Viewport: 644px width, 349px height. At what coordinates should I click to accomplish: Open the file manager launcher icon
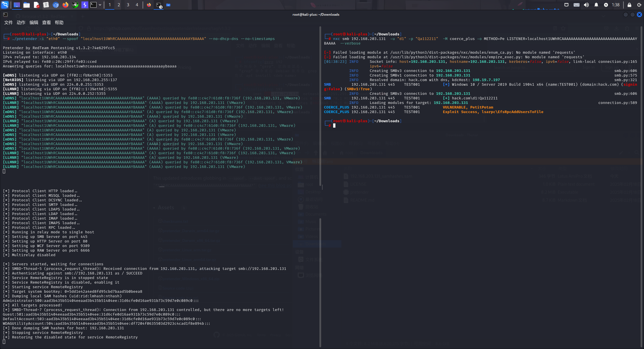[x=27, y=5]
